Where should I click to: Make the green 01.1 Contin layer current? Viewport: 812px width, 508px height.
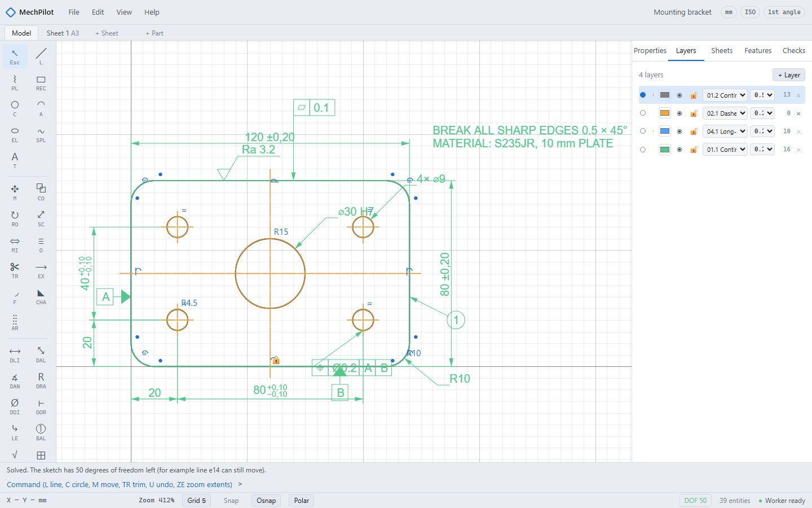coord(643,149)
